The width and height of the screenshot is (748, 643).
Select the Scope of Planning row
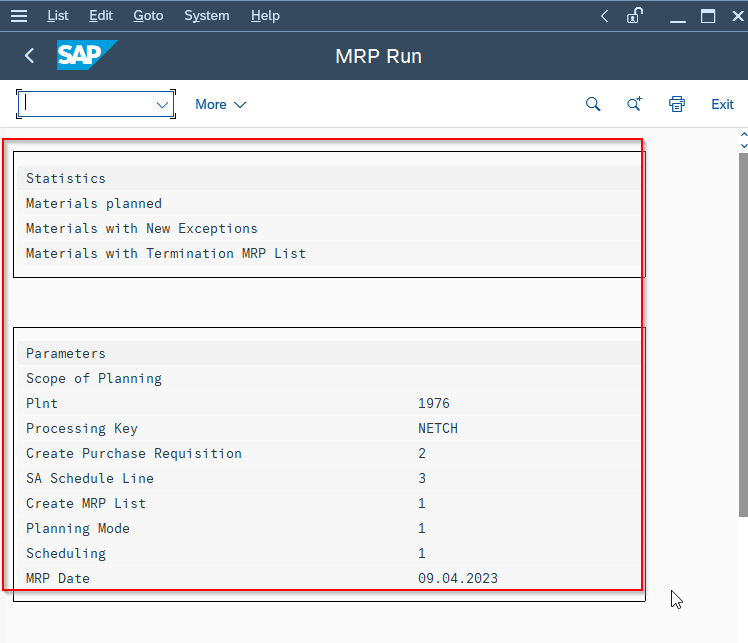(329, 378)
